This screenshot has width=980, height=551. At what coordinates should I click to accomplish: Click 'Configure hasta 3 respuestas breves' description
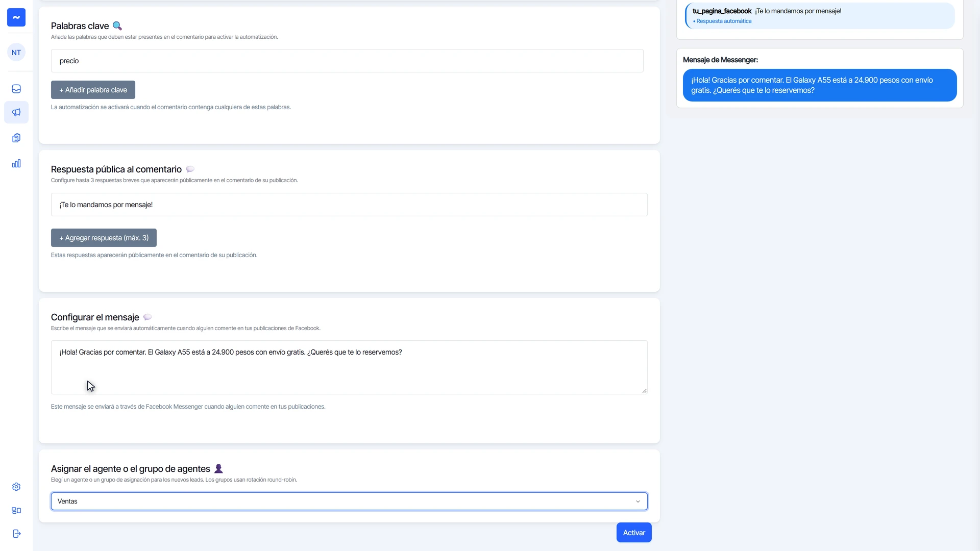[x=175, y=181]
